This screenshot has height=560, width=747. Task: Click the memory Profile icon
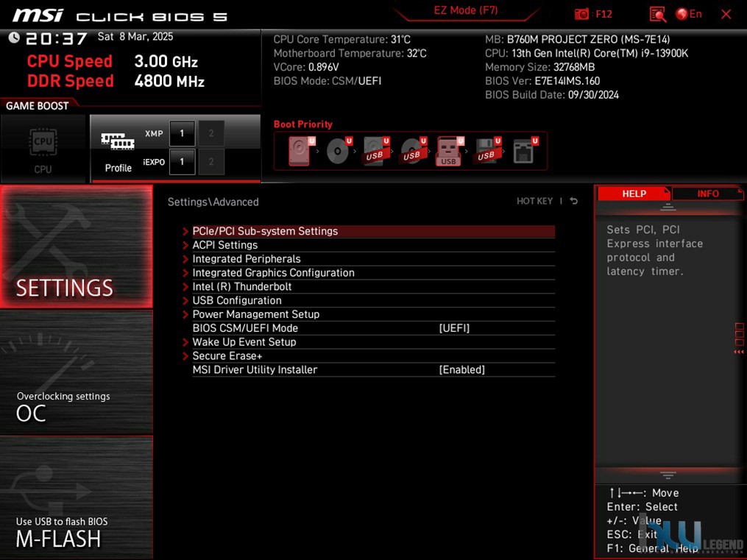[x=118, y=141]
